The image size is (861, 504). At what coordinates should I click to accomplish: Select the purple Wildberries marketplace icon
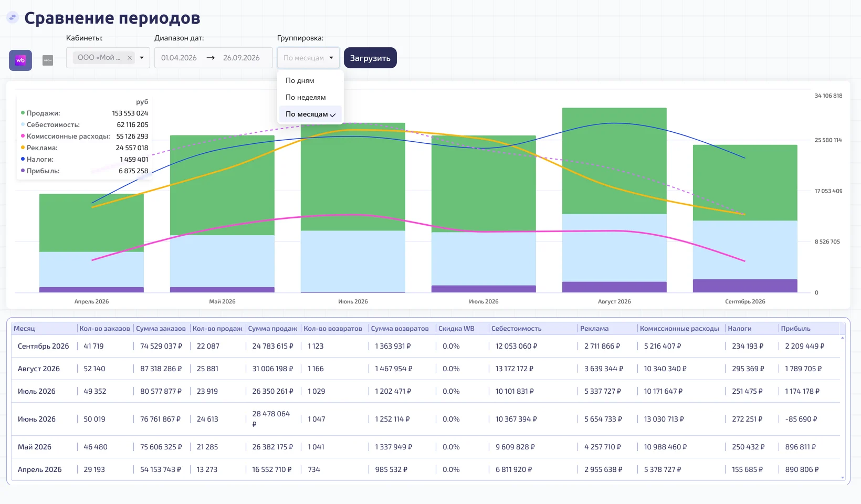pos(20,60)
